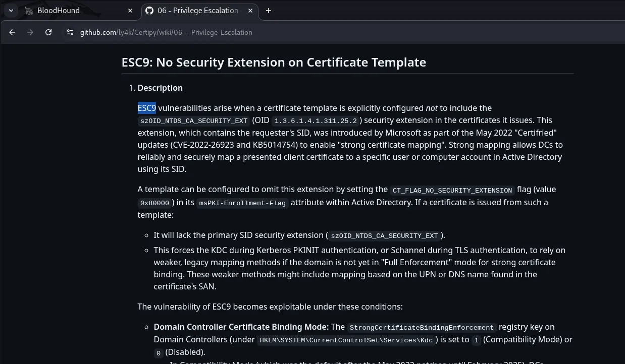Viewport: 625px width, 364px height.
Task: Click the OID 1.3.6.1.4.1.311.25.2 code
Action: click(316, 121)
